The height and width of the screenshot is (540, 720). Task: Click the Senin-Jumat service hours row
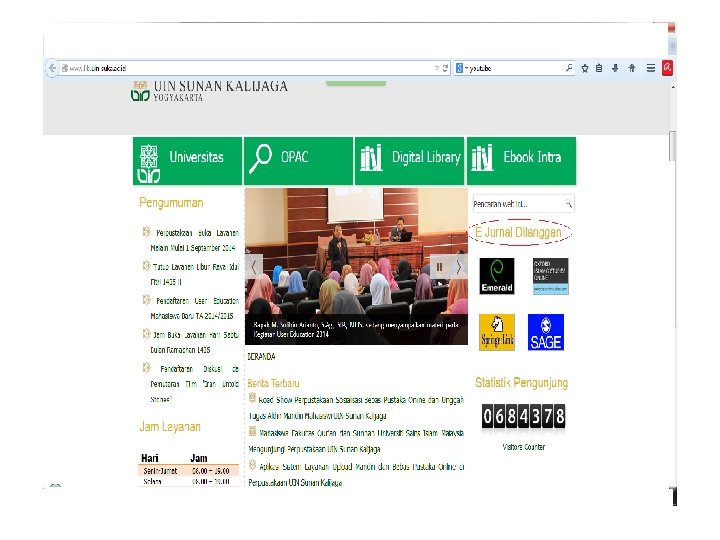tap(188, 471)
